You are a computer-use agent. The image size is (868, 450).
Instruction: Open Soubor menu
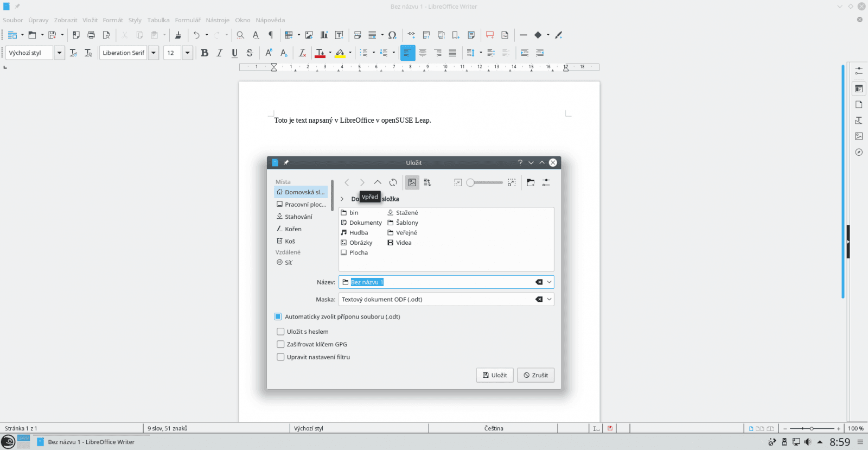13,20
